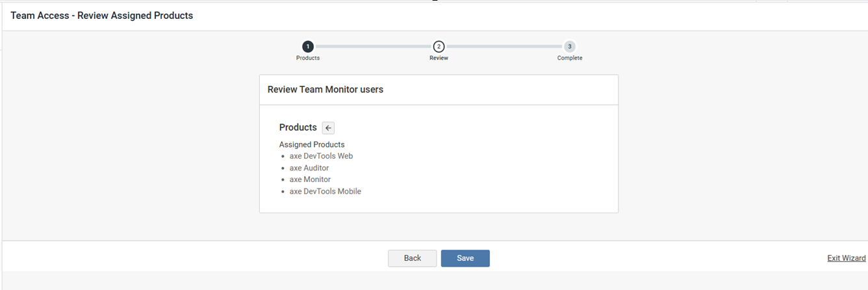Viewport: 868px width, 290px height.
Task: Click the axe DevTools Web list item
Action: click(321, 156)
